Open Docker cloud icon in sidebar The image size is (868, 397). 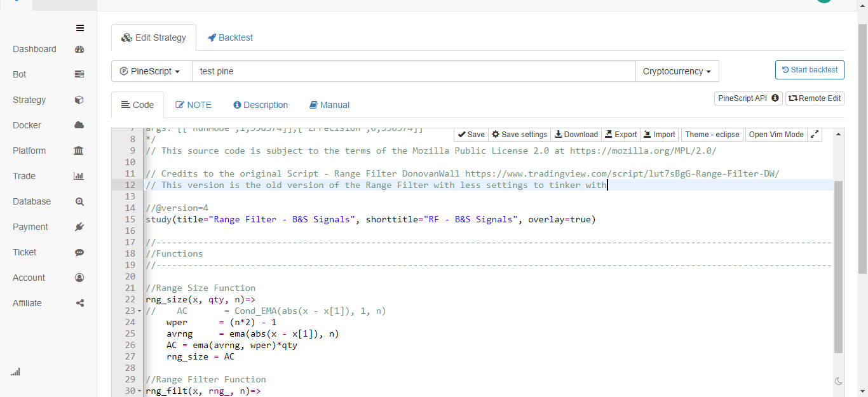[79, 125]
